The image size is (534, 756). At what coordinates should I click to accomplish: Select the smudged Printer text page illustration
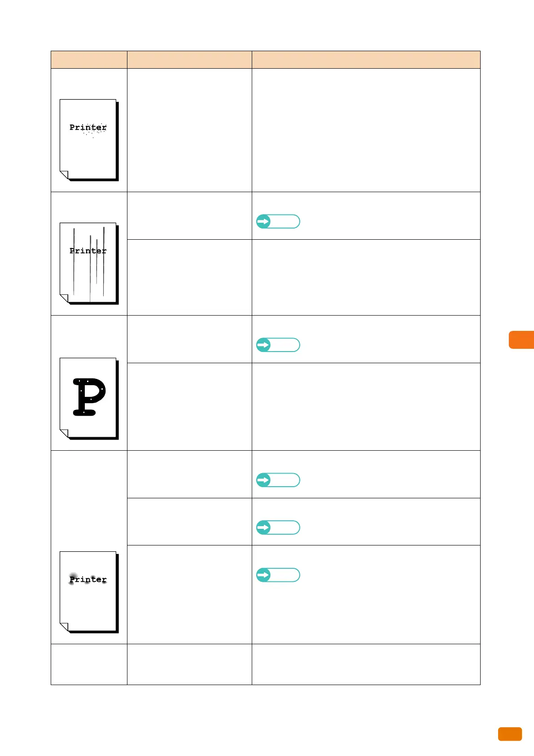[x=89, y=592]
